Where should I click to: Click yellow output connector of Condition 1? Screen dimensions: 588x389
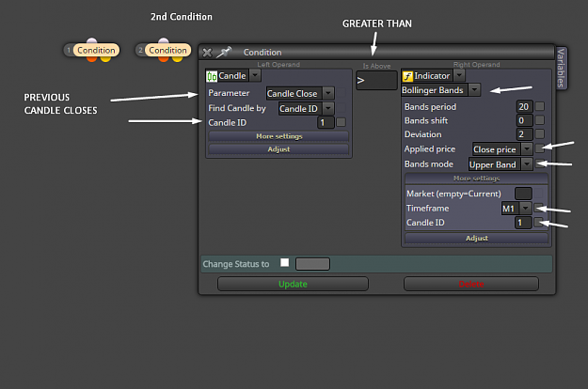point(105,59)
